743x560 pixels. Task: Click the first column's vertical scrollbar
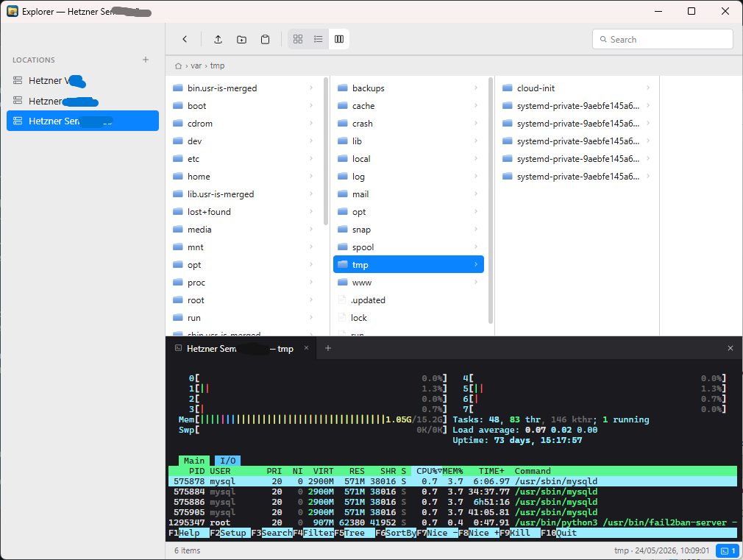point(326,152)
